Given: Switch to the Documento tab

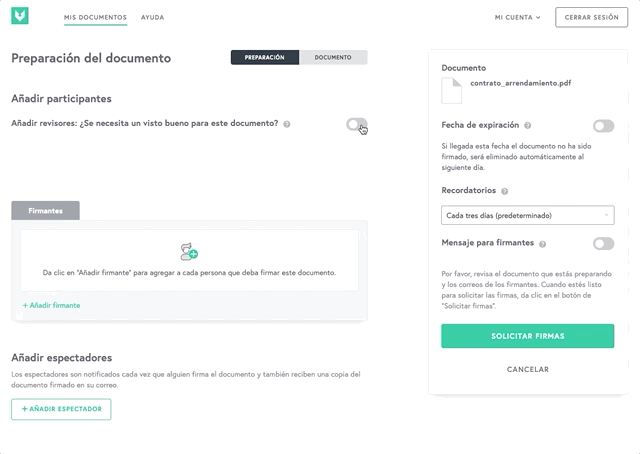Looking at the screenshot, I should coord(333,58).
